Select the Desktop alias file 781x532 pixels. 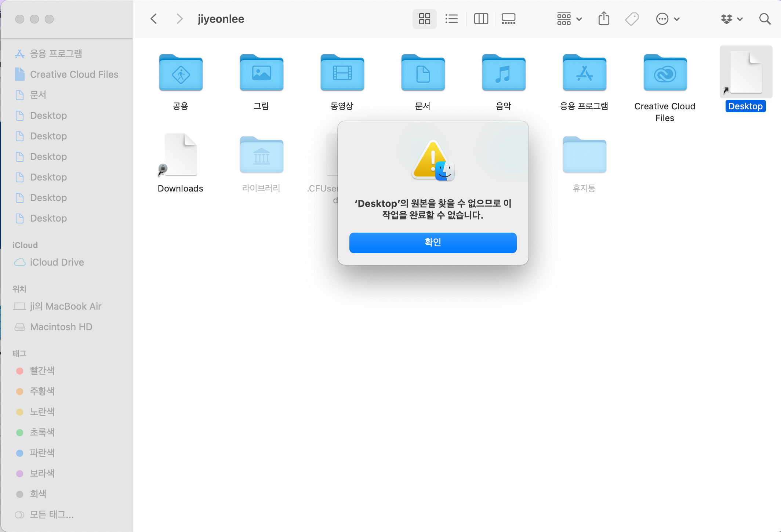coord(745,73)
